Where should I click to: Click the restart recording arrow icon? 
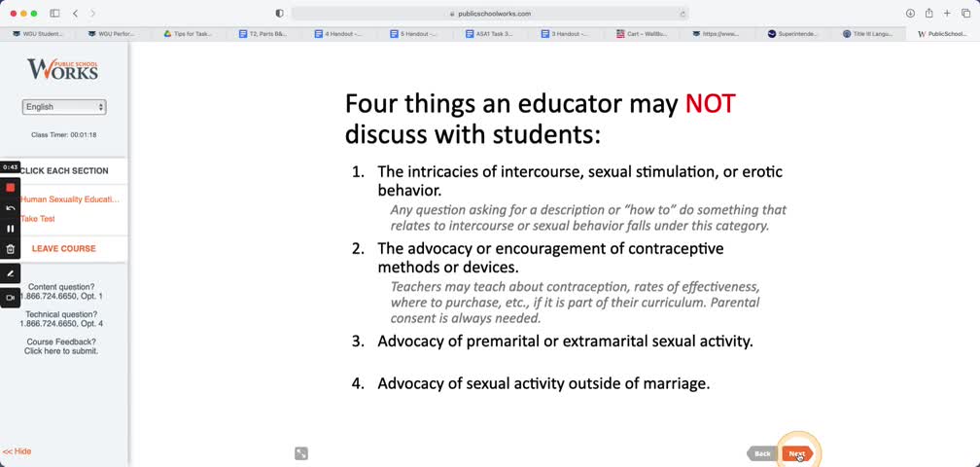pyautogui.click(x=10, y=208)
